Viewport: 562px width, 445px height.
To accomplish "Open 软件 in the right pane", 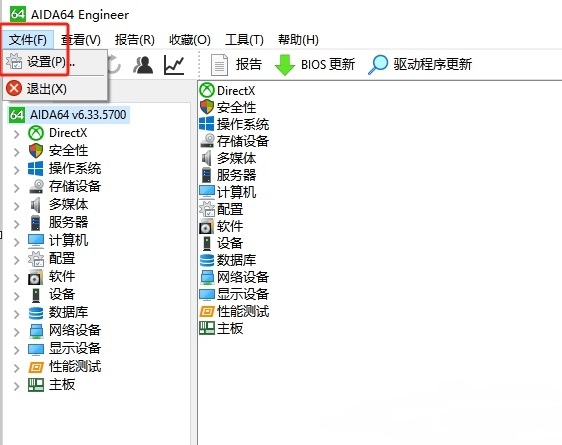I will [222, 226].
